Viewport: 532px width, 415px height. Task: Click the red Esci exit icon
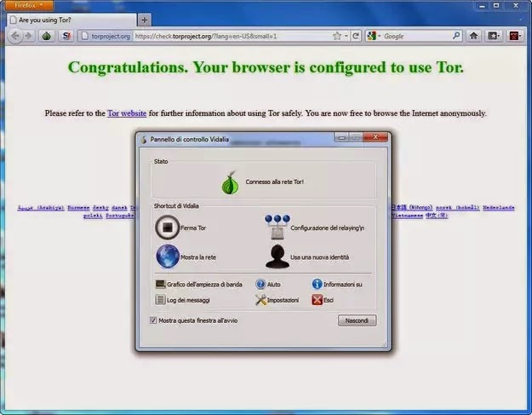317,300
